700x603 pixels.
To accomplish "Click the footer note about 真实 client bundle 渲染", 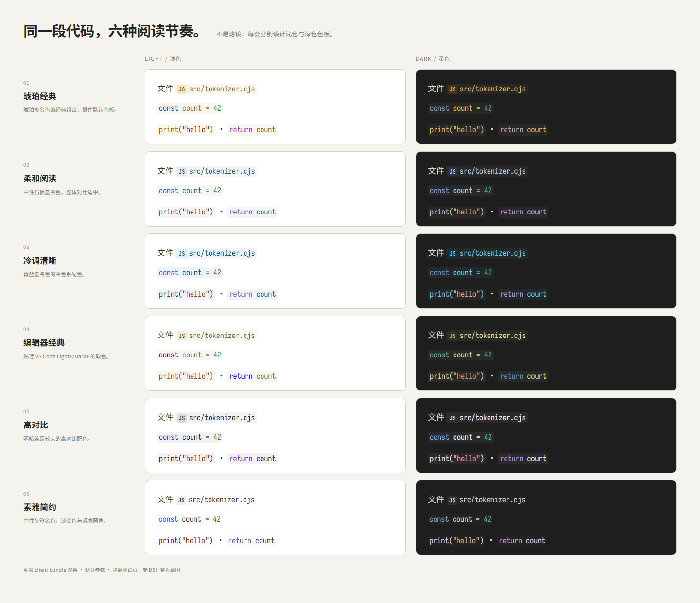I will pyautogui.click(x=102, y=570).
